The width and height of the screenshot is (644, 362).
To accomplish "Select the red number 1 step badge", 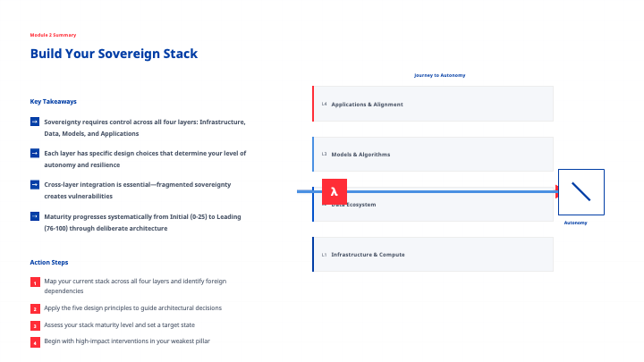I will tap(35, 283).
